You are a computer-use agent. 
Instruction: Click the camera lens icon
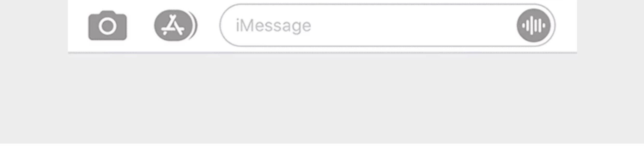pyautogui.click(x=108, y=26)
